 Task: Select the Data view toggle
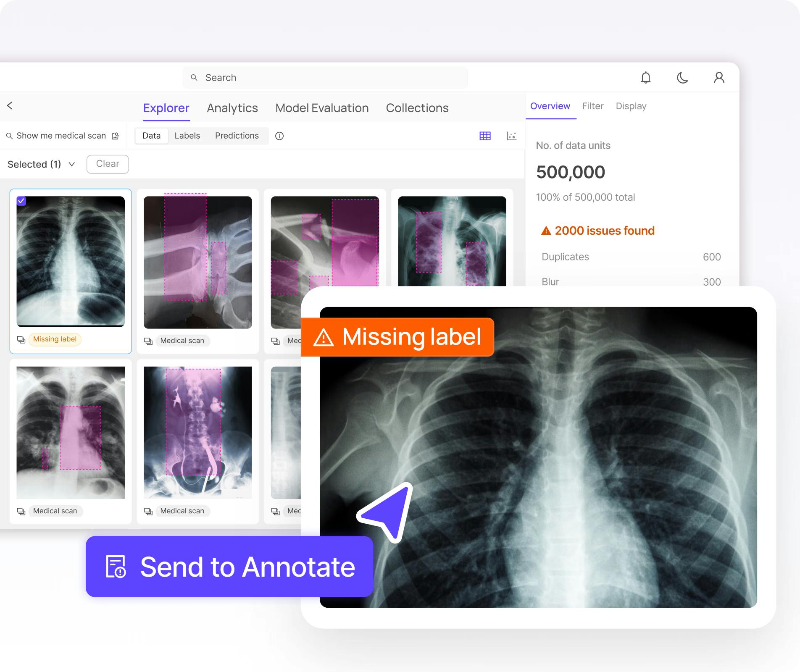coord(152,136)
